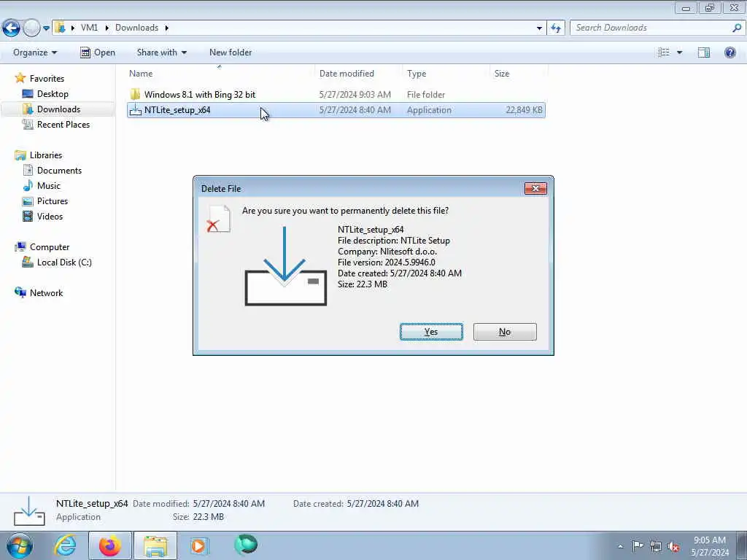747x560 pixels.
Task: Select the NTLite_setup_x64 file icon
Action: click(x=135, y=110)
